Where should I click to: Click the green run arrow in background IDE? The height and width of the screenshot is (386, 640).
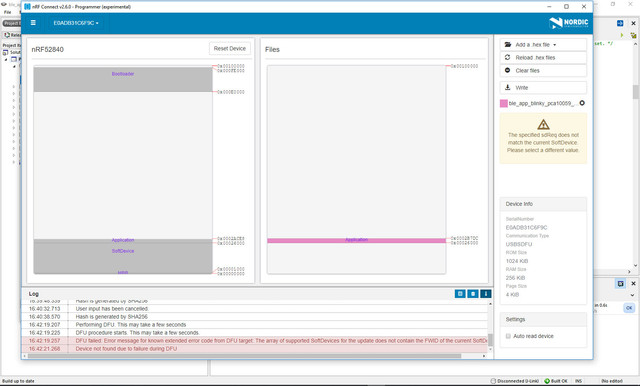pyautogui.click(x=622, y=35)
